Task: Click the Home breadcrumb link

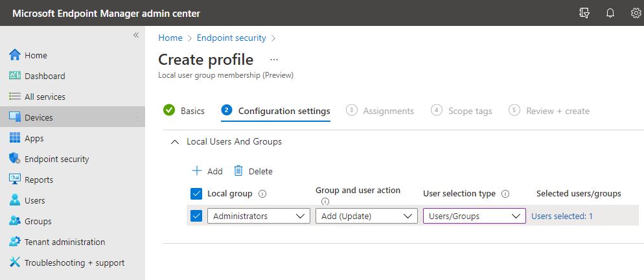Action: (x=170, y=38)
